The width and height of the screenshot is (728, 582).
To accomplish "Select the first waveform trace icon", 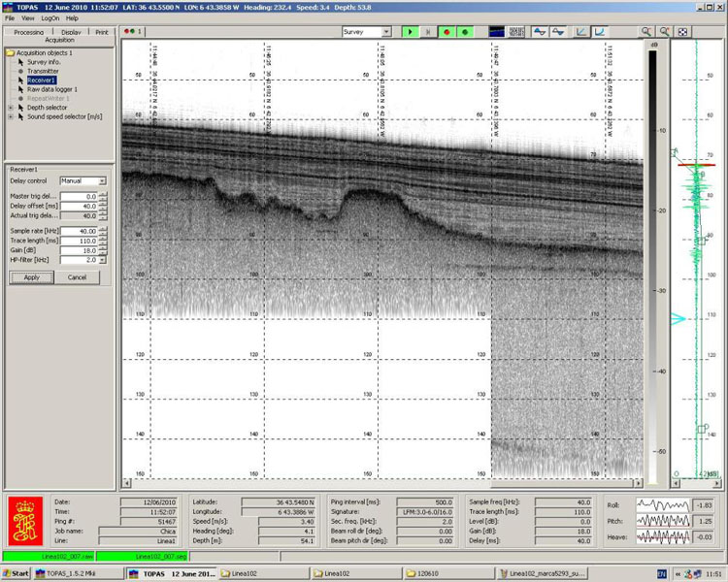I will pos(539,32).
